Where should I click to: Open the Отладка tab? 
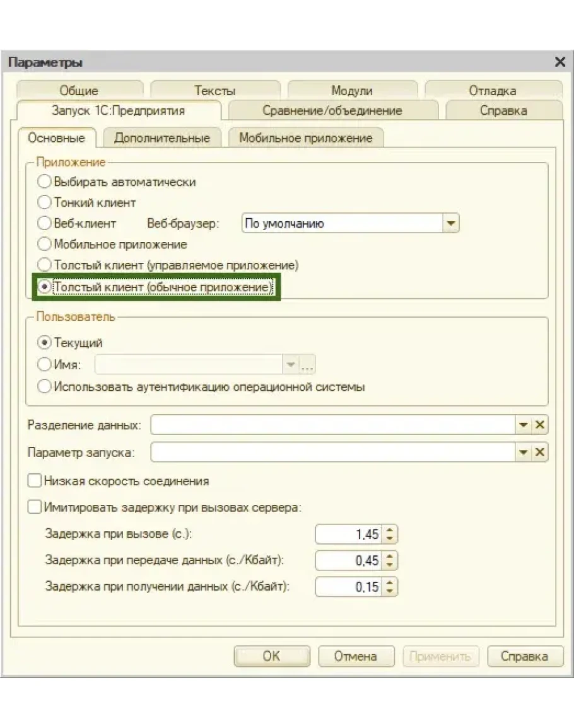tap(493, 91)
